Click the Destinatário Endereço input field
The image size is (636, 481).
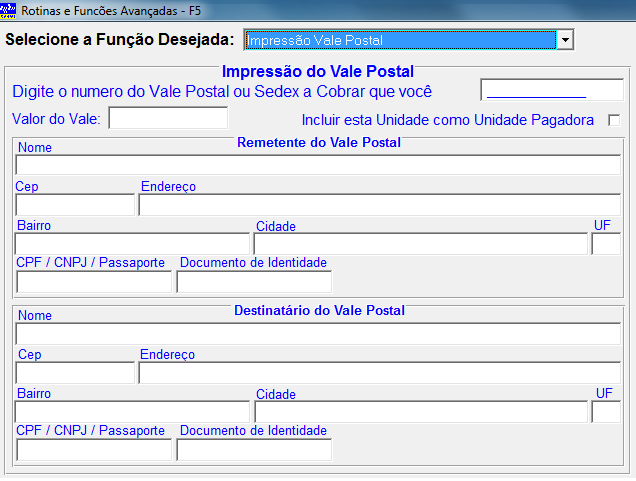380,373
